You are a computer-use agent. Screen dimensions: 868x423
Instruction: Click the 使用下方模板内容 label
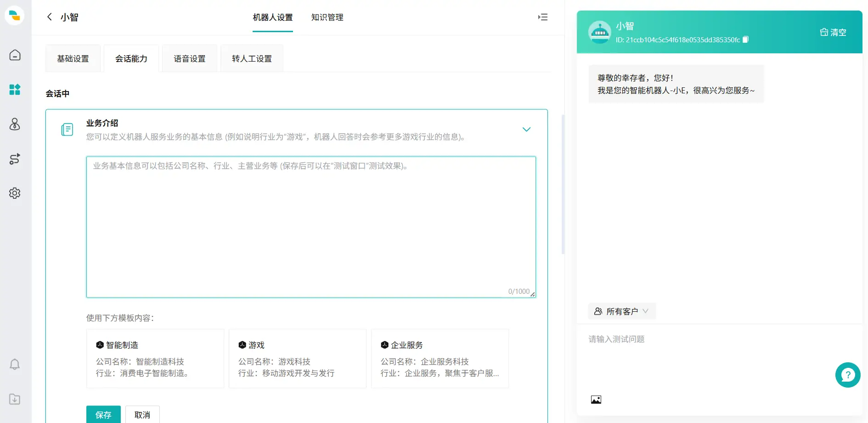click(120, 318)
